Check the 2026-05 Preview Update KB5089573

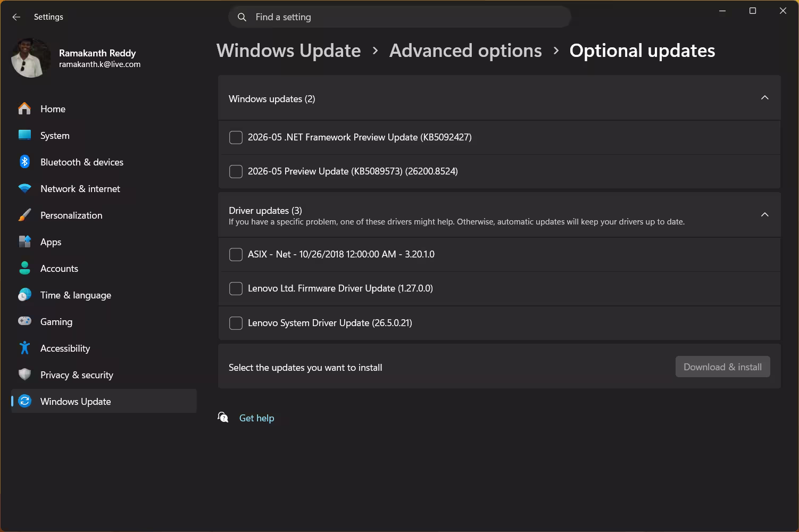click(x=236, y=171)
